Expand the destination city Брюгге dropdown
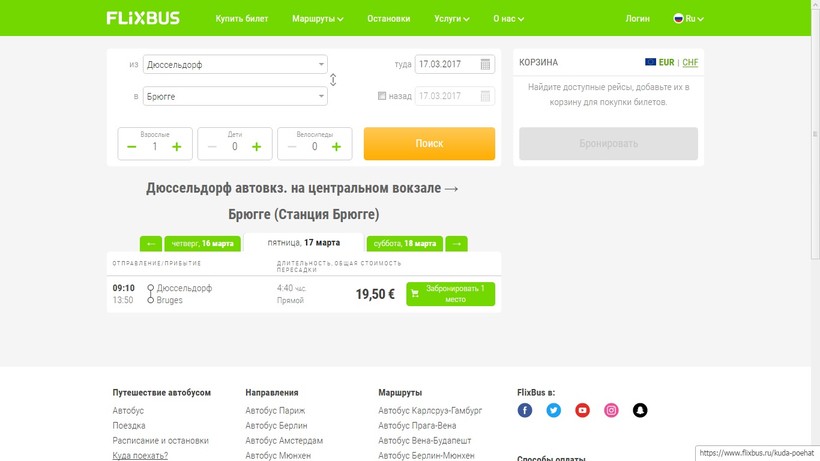 tap(321, 97)
